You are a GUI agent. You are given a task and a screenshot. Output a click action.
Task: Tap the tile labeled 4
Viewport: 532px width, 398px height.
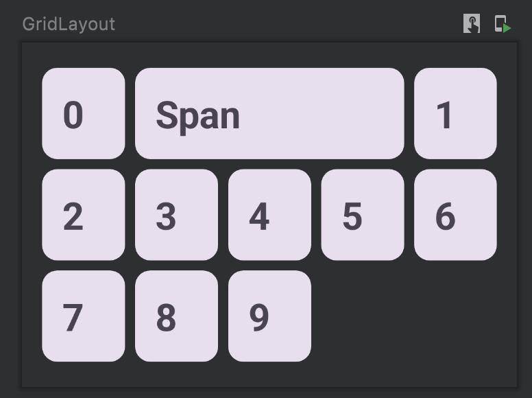point(269,215)
